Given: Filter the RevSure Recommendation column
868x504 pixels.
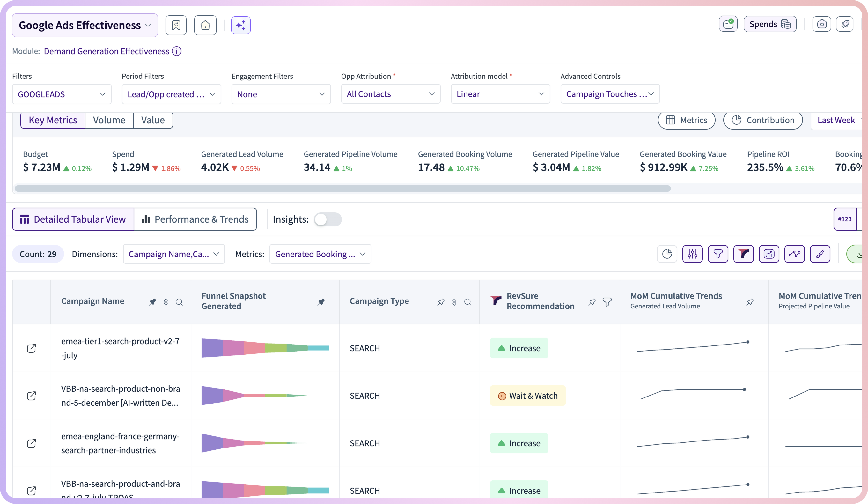Looking at the screenshot, I should pos(607,302).
